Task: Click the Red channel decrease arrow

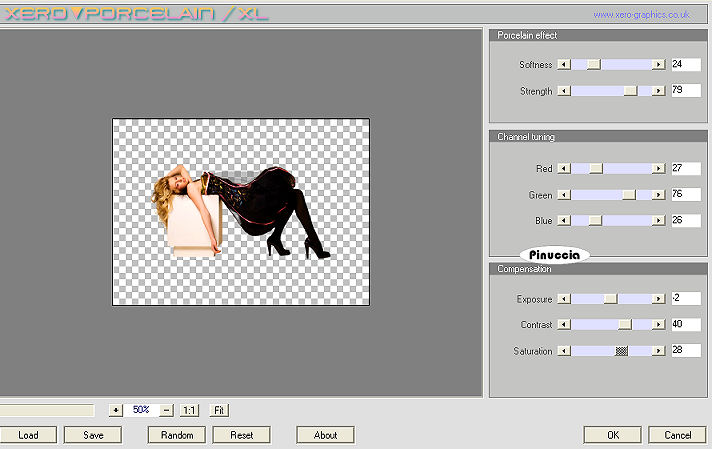Action: pos(564,168)
